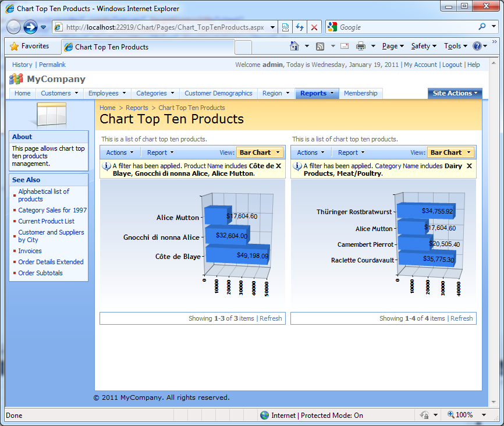The height and width of the screenshot is (426, 504).
Task: Click the address bar URL field
Action: [165, 27]
